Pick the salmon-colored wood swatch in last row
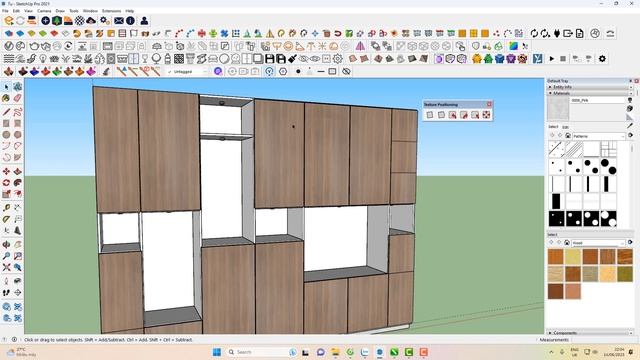The height and width of the screenshot is (360, 640). click(x=573, y=291)
